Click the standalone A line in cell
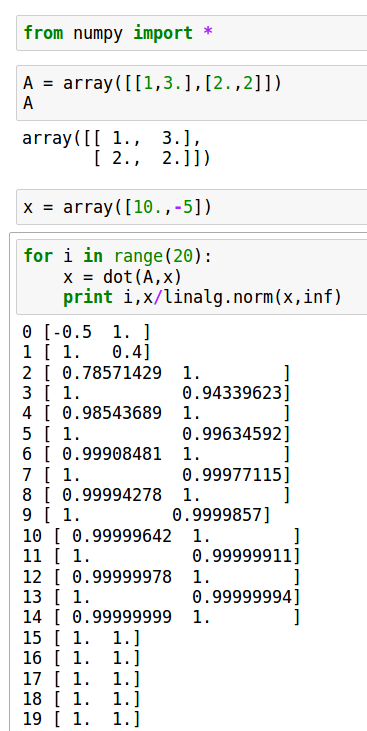This screenshot has height=731, width=367. click(28, 103)
